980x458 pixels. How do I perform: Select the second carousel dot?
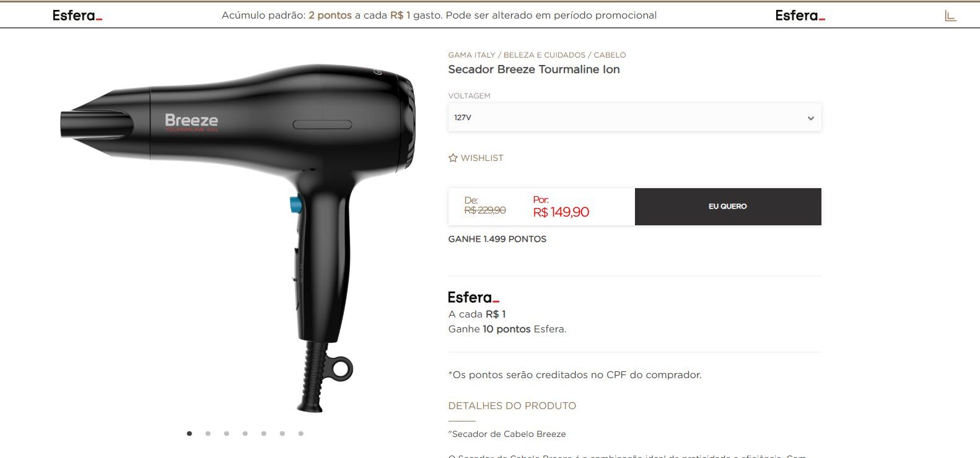(208, 433)
